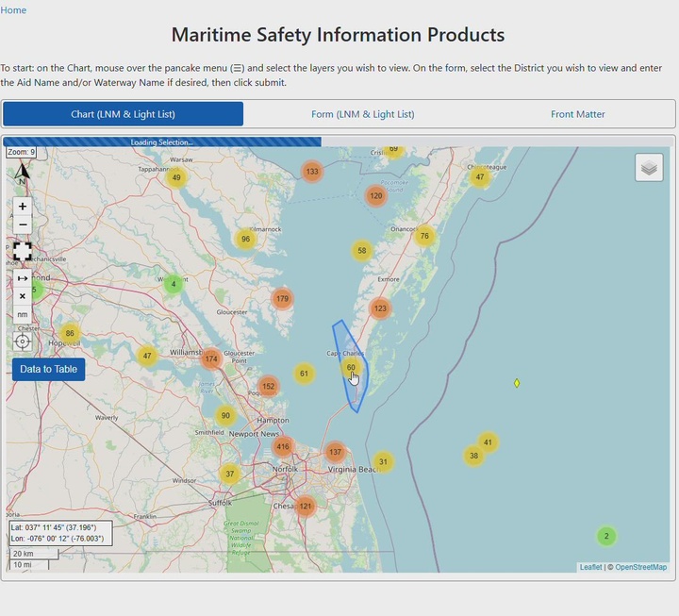Open Form (LNM & Light List) tab
The image size is (679, 616).
pyautogui.click(x=363, y=114)
